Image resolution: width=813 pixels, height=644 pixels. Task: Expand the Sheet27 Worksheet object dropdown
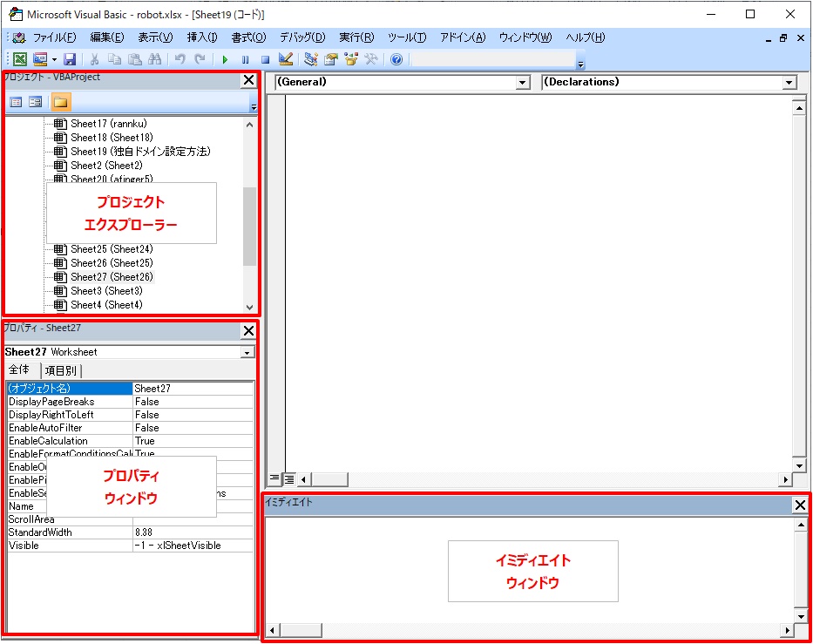point(247,353)
